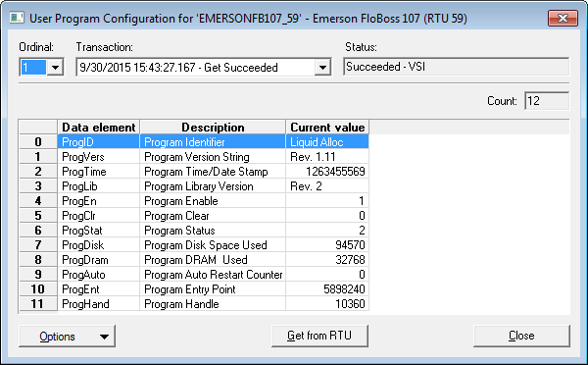The width and height of the screenshot is (588, 365).
Task: Select row header 8
Action: point(38,260)
